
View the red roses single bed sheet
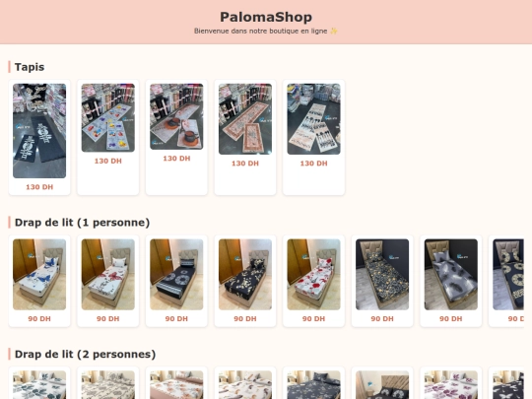coord(313,275)
